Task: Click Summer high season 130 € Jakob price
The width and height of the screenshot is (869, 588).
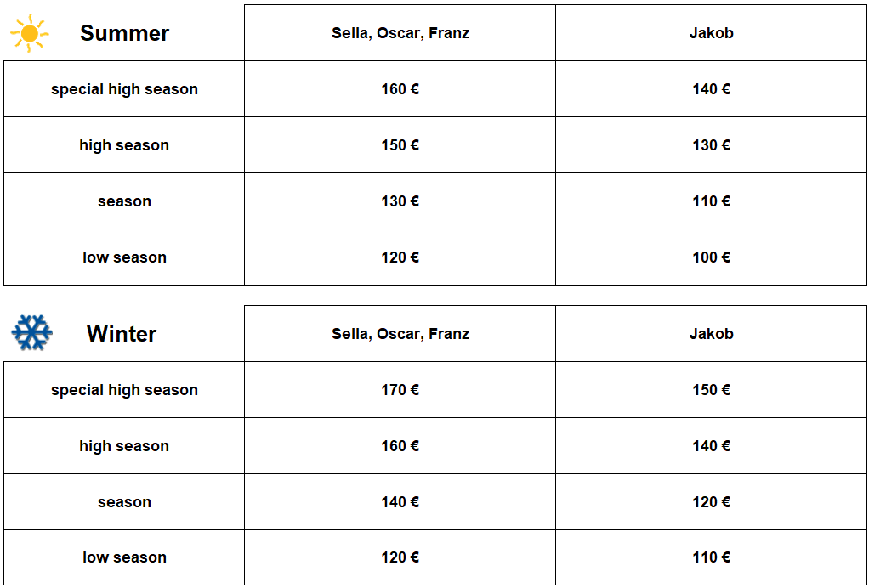Action: coord(711,145)
